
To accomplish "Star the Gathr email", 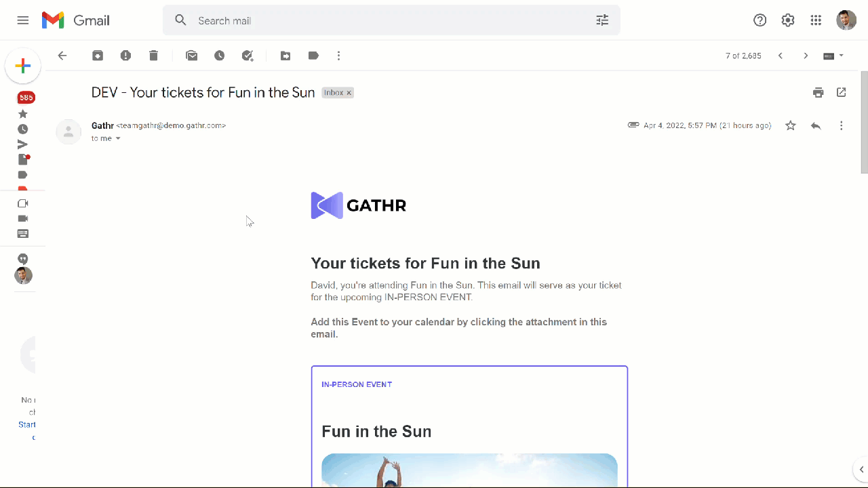I will coord(790,125).
